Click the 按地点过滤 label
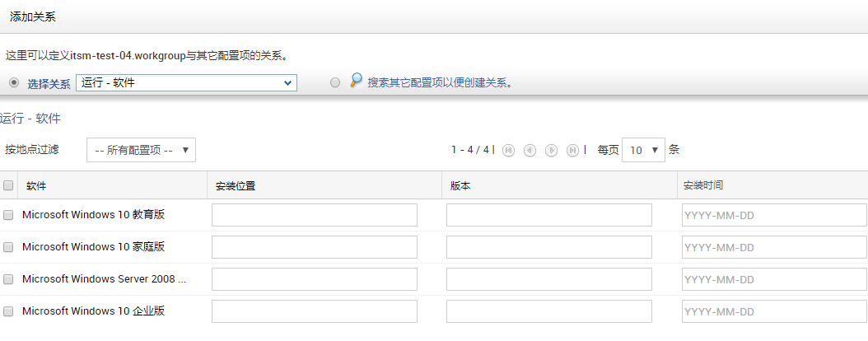Viewport: 868px width, 341px height. click(32, 149)
